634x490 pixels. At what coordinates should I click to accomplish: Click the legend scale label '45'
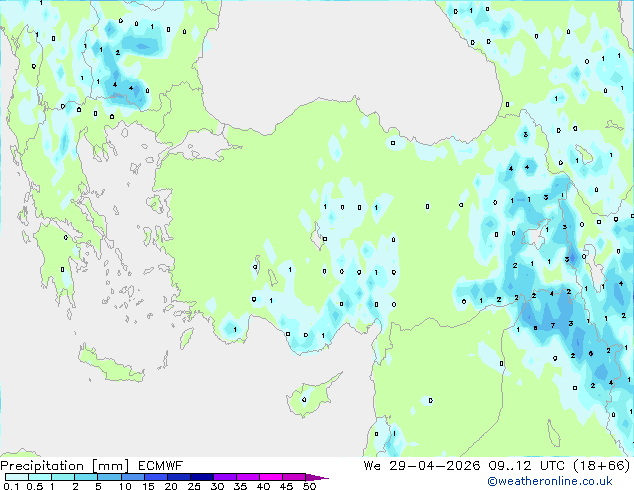point(286,486)
